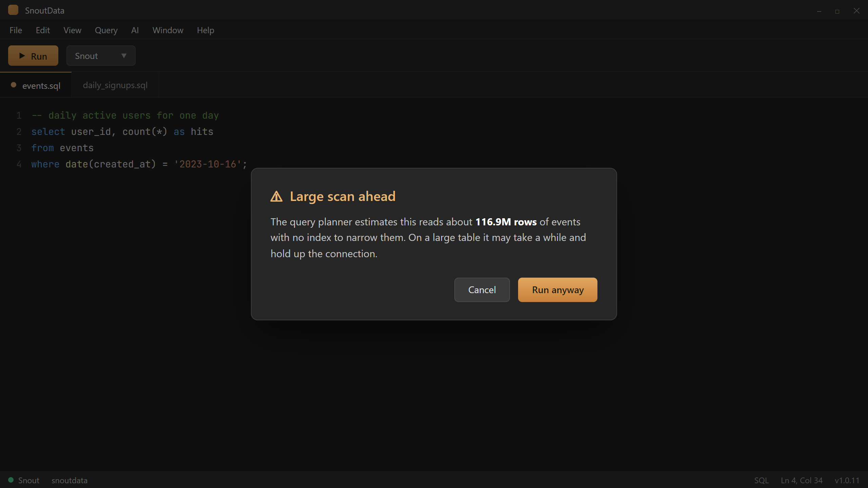Expand the Snout connection dropdown arrow
Screen dimensions: 868x488
(x=124, y=56)
